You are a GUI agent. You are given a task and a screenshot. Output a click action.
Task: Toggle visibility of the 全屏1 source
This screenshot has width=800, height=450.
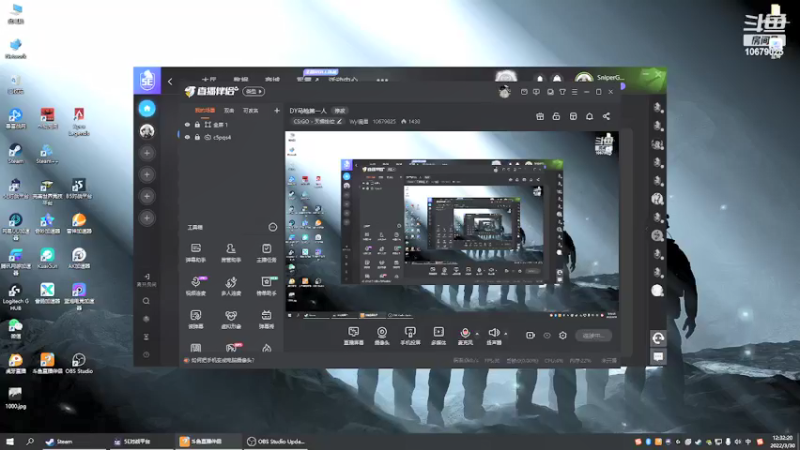coord(187,124)
